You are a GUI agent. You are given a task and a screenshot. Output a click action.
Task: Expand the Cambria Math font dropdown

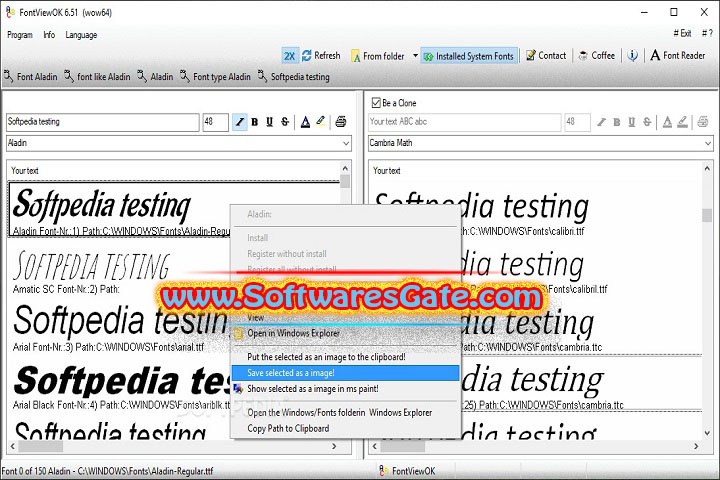tap(708, 143)
